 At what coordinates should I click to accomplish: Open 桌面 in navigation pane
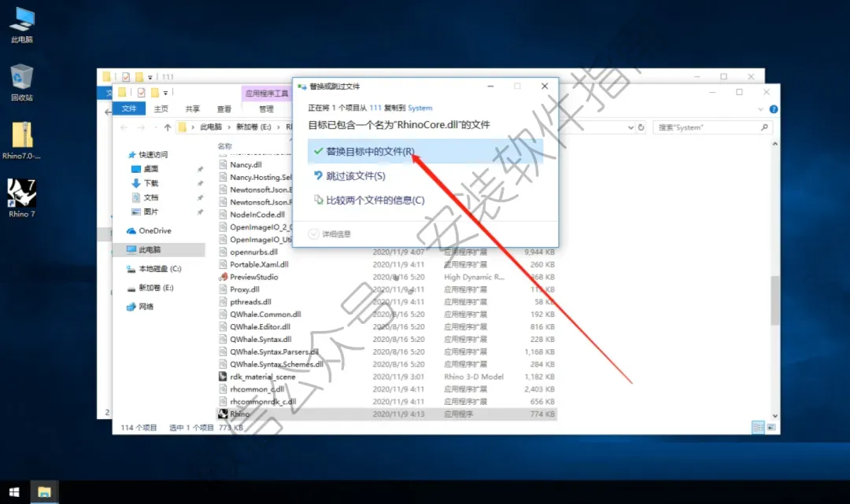(146, 169)
